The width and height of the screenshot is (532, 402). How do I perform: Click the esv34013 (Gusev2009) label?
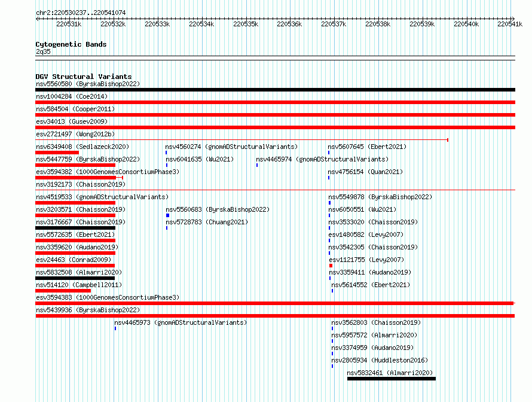click(72, 121)
